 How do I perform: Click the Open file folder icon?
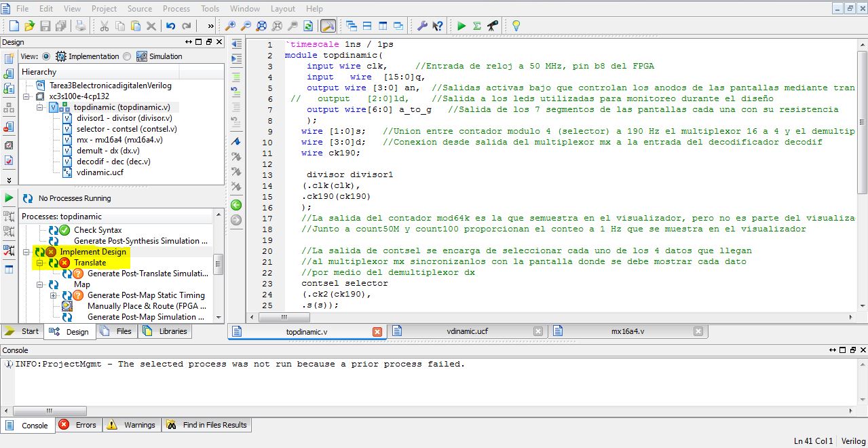[x=29, y=26]
